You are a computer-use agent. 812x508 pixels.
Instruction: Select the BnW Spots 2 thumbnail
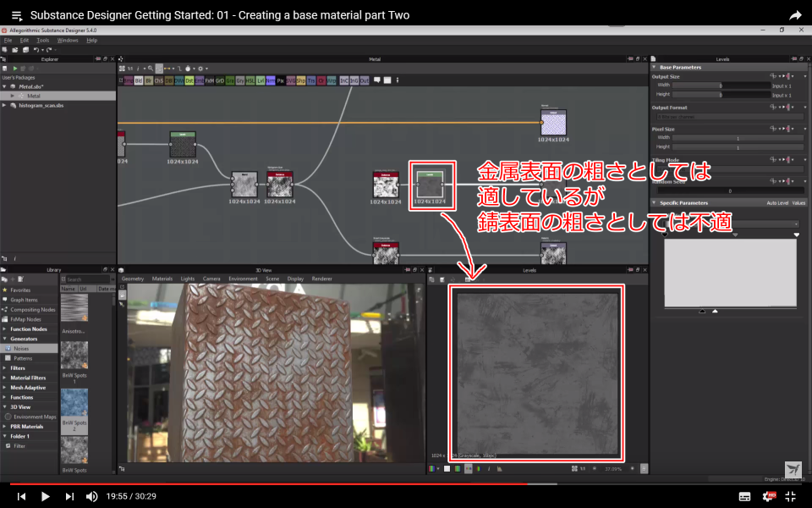click(x=74, y=403)
